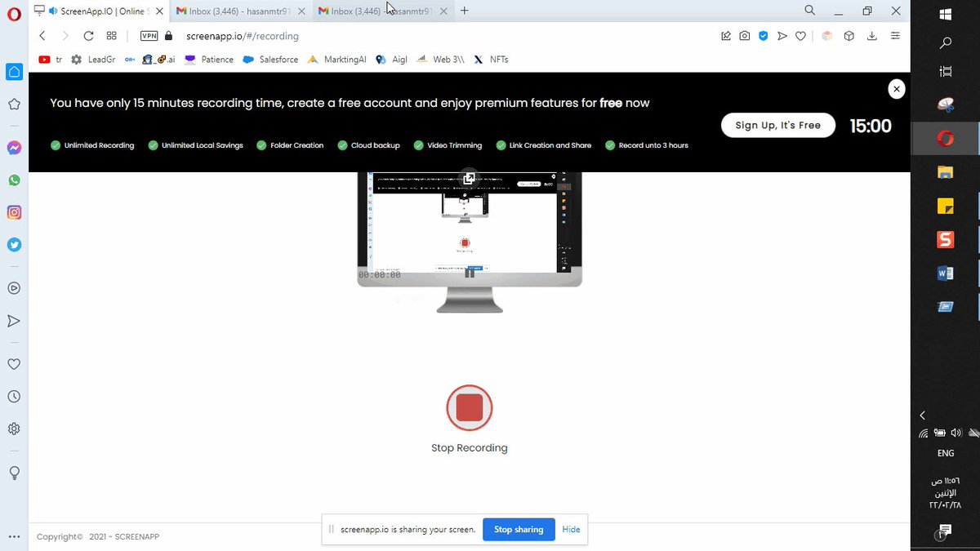
Task: Go forward with the browser forward arrow
Action: [65, 36]
